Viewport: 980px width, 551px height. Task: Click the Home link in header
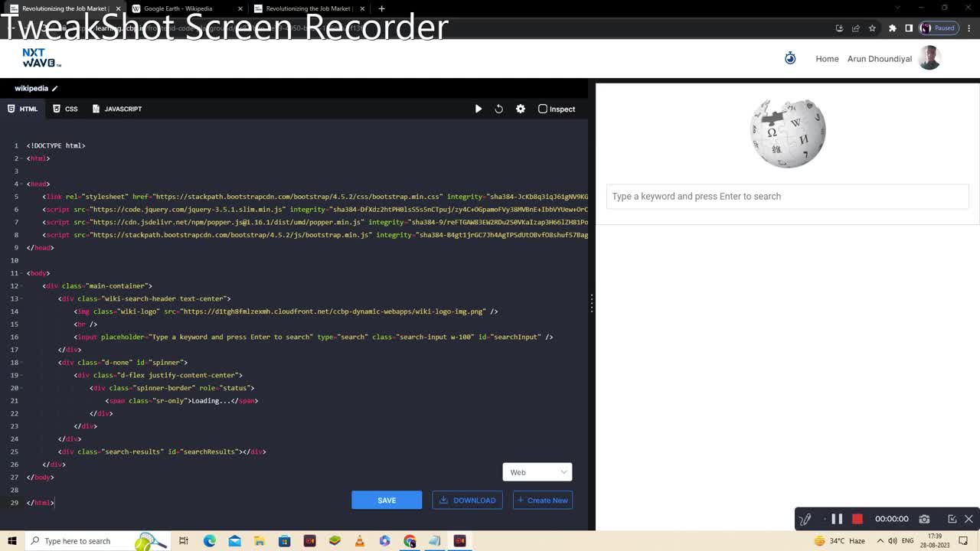pyautogui.click(x=827, y=59)
